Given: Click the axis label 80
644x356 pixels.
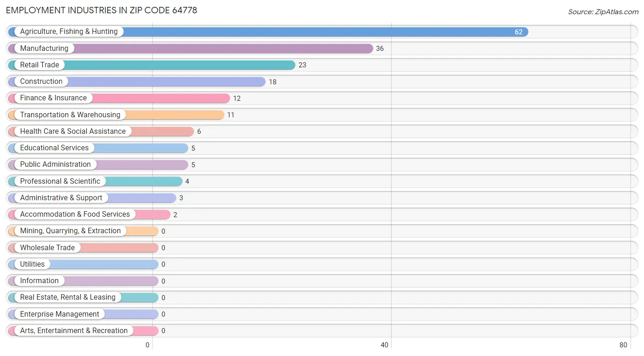Looking at the screenshot, I should pyautogui.click(x=623, y=345).
